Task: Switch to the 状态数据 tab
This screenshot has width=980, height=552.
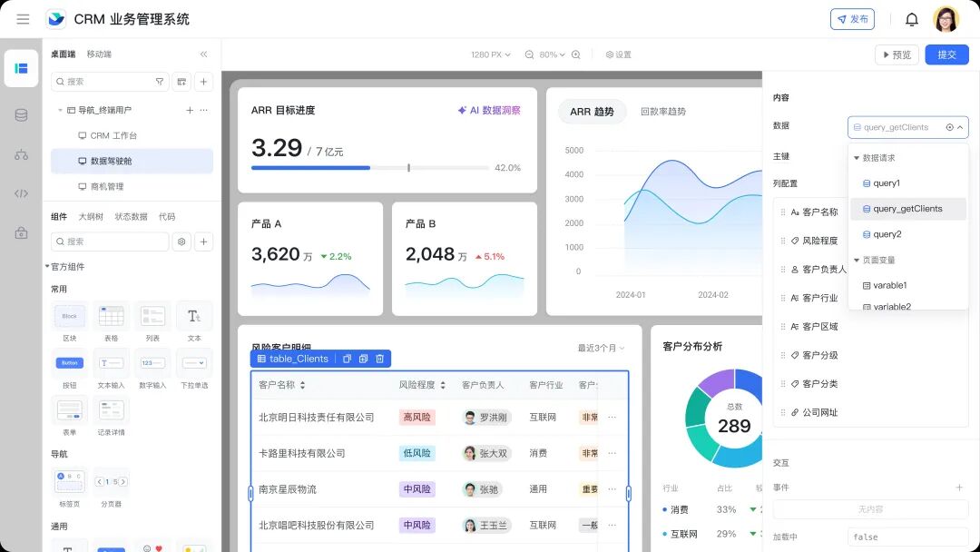Action: [x=132, y=216]
